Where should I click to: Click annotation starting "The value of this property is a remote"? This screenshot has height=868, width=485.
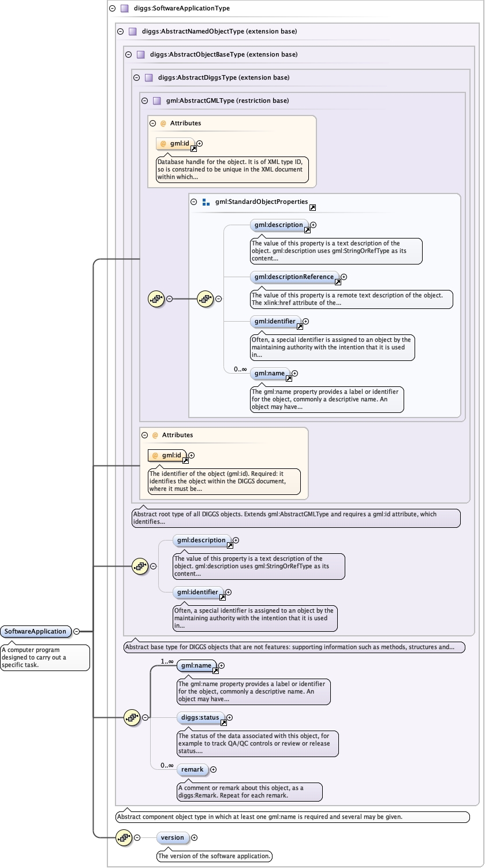pyautogui.click(x=352, y=299)
